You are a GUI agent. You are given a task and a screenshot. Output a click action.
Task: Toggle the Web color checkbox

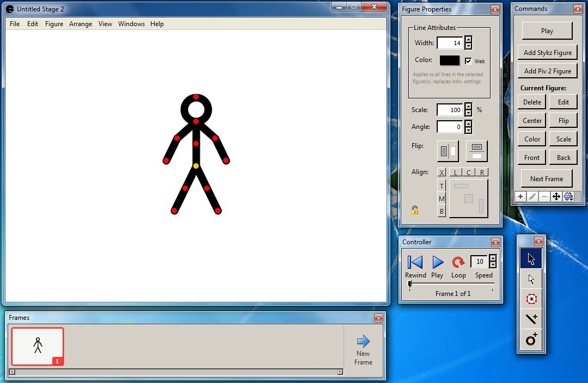[468, 60]
